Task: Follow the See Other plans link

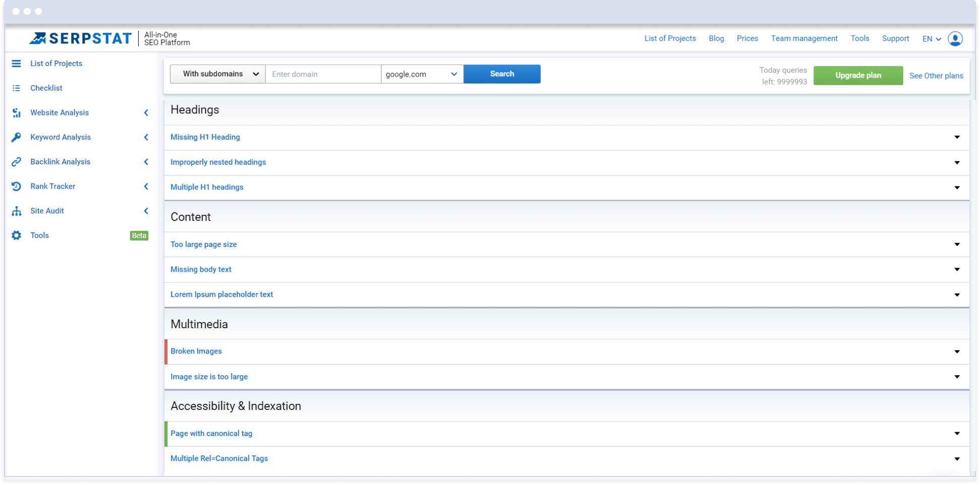Action: click(x=936, y=76)
